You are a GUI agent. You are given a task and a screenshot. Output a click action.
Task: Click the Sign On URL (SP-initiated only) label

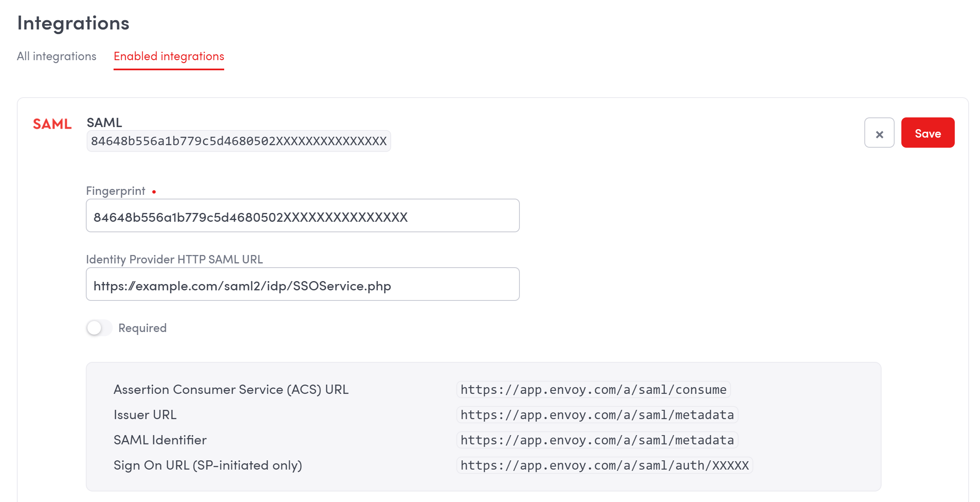tap(208, 465)
